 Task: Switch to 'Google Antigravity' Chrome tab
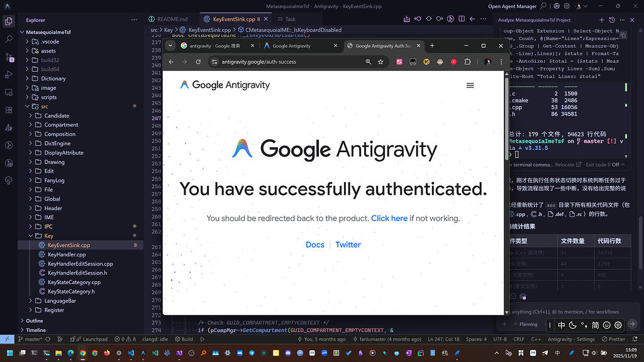291,45
